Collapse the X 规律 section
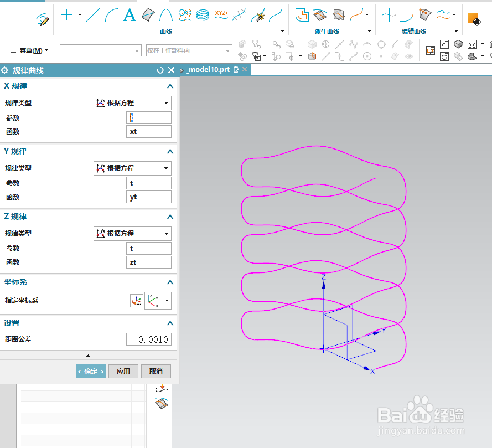The height and width of the screenshot is (448, 492). pyautogui.click(x=170, y=86)
